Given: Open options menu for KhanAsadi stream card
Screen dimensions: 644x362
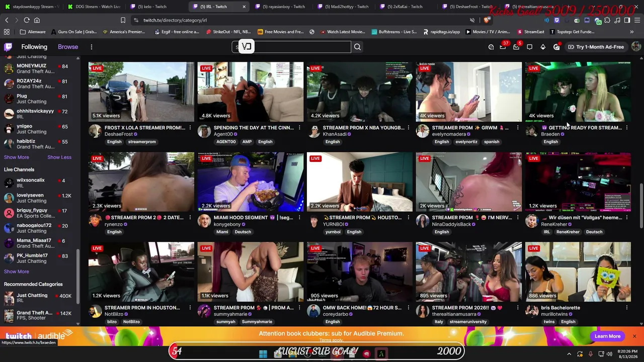Looking at the screenshot, I should pyautogui.click(x=408, y=128).
